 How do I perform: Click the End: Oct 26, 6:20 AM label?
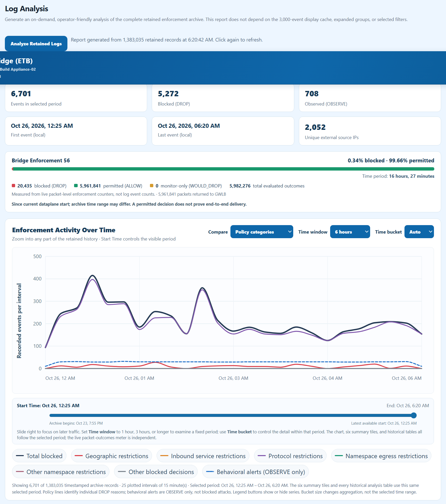coord(408,406)
